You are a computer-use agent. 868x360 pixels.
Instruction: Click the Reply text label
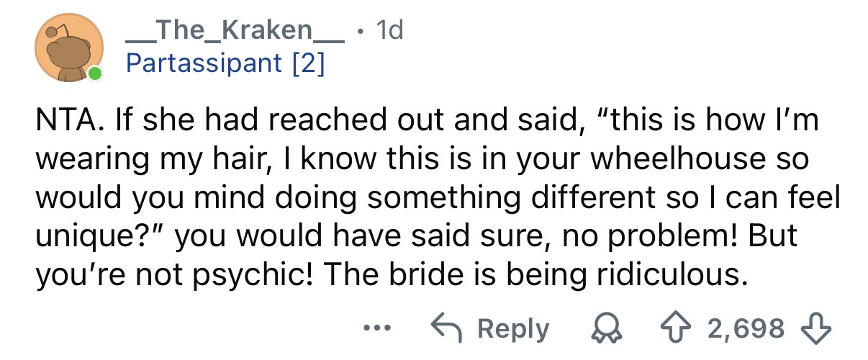pyautogui.click(x=513, y=329)
